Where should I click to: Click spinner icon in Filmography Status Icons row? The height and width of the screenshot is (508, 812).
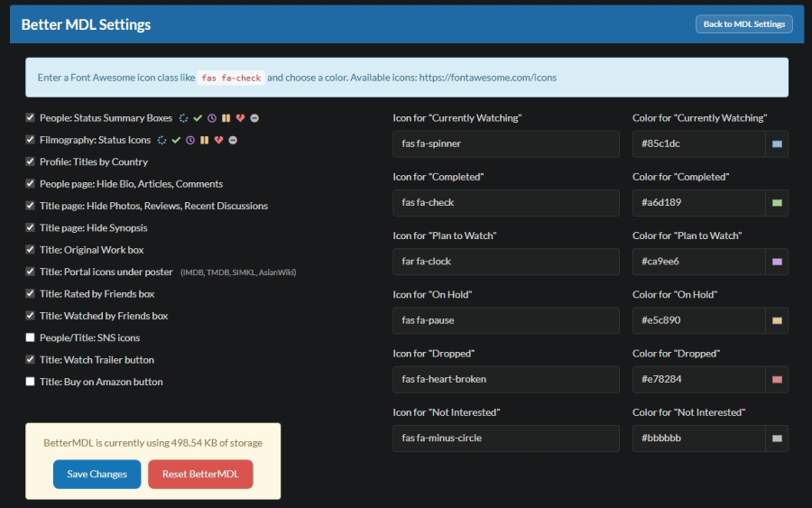(161, 141)
